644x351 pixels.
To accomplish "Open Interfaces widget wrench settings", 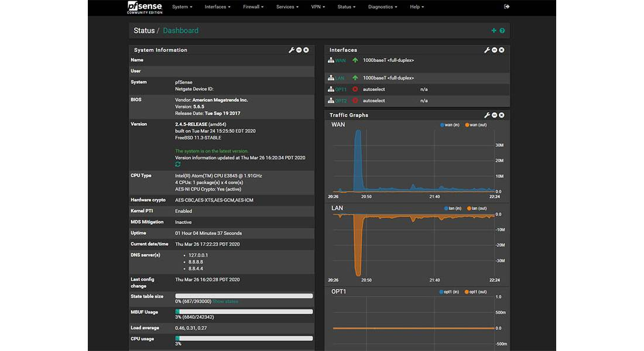I will [487, 50].
